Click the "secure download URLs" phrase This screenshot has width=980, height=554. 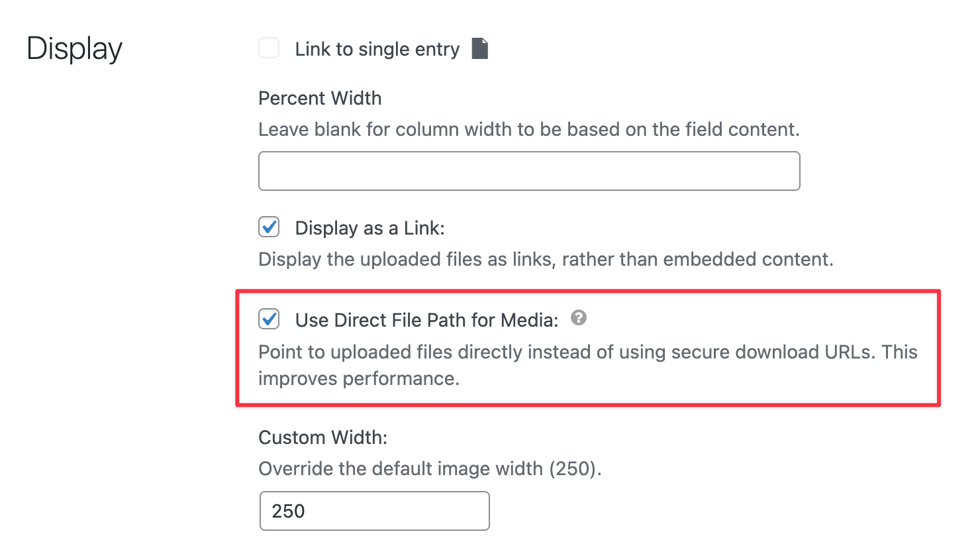coord(772,352)
